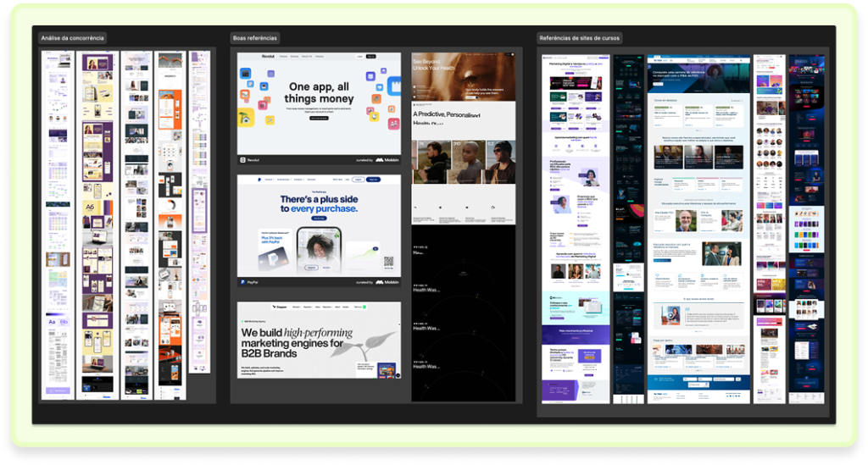Click the QR code in the PayPal screenshot
The image size is (868, 465).
[x=388, y=262]
